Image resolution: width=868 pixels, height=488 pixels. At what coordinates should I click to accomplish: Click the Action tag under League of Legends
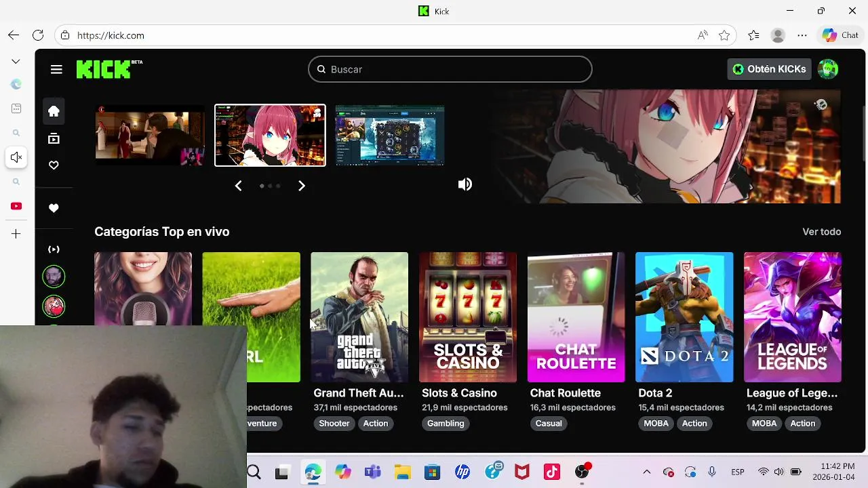click(803, 423)
